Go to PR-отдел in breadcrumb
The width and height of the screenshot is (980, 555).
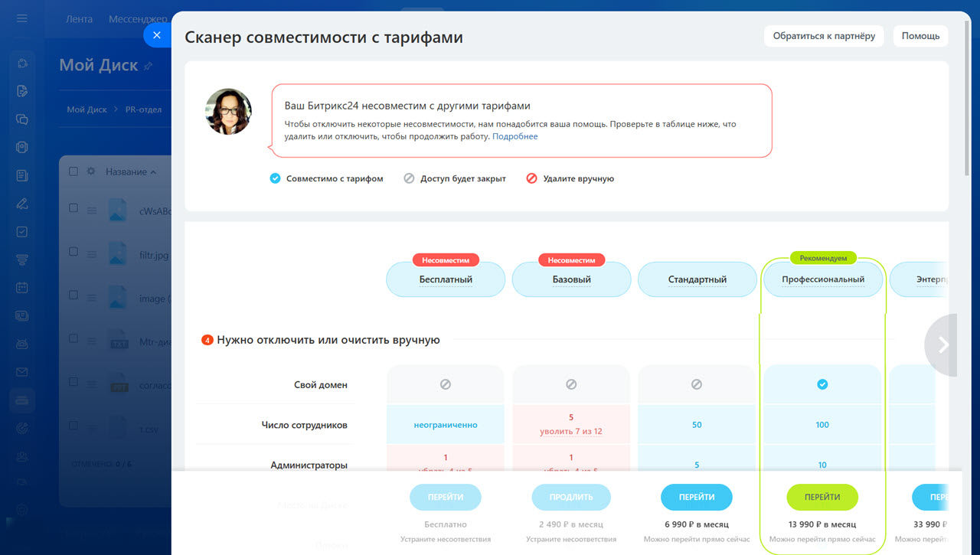pos(143,109)
